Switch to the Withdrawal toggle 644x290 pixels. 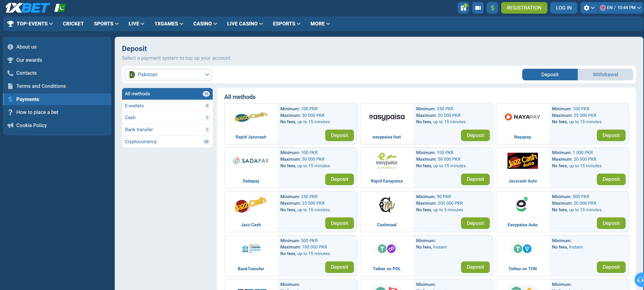tap(605, 75)
